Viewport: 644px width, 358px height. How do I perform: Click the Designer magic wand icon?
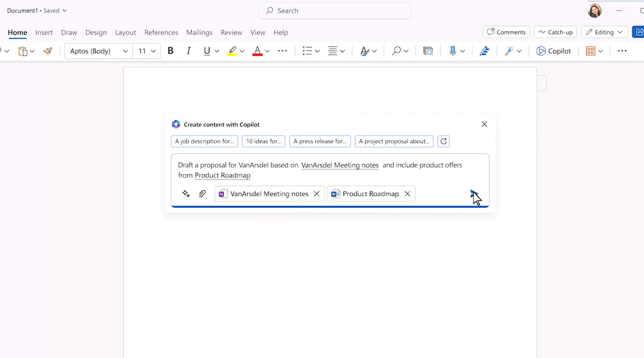point(509,51)
